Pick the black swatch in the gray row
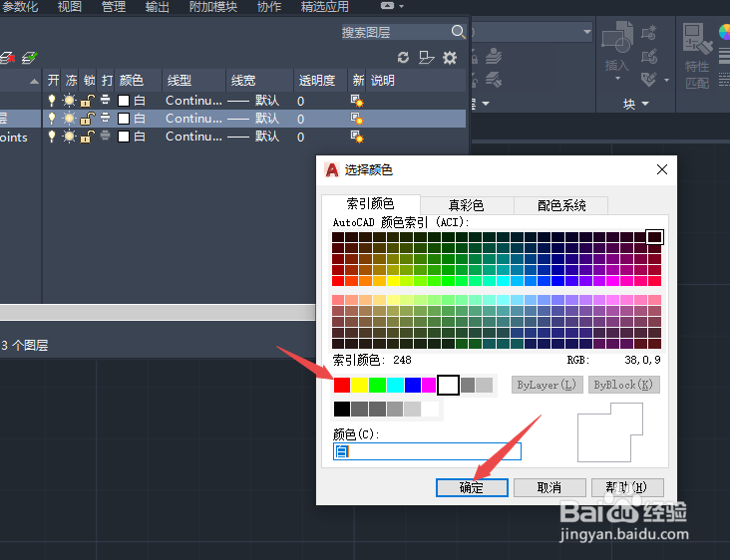Screen dimensions: 730x560 point(342,409)
